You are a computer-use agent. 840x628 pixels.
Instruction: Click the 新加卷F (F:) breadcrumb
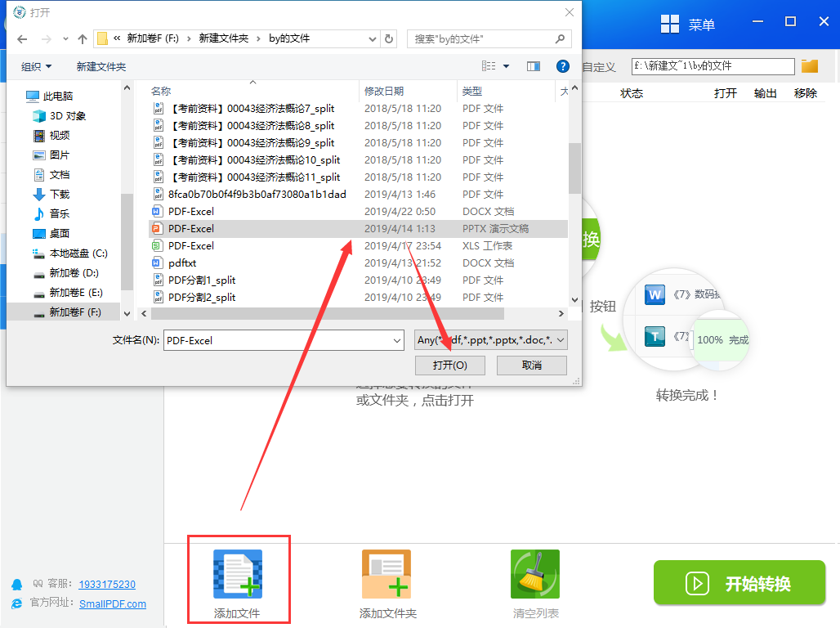pos(153,38)
